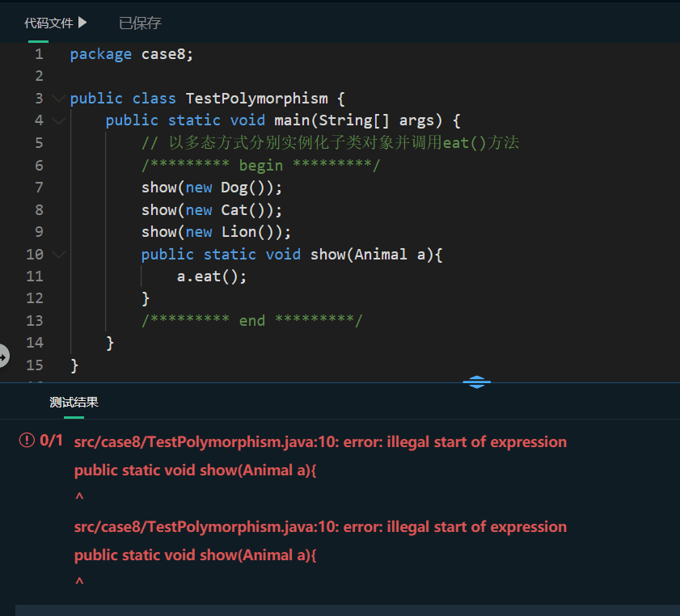The height and width of the screenshot is (616, 680).
Task: Click the 0/1 test score
Action: (x=51, y=441)
